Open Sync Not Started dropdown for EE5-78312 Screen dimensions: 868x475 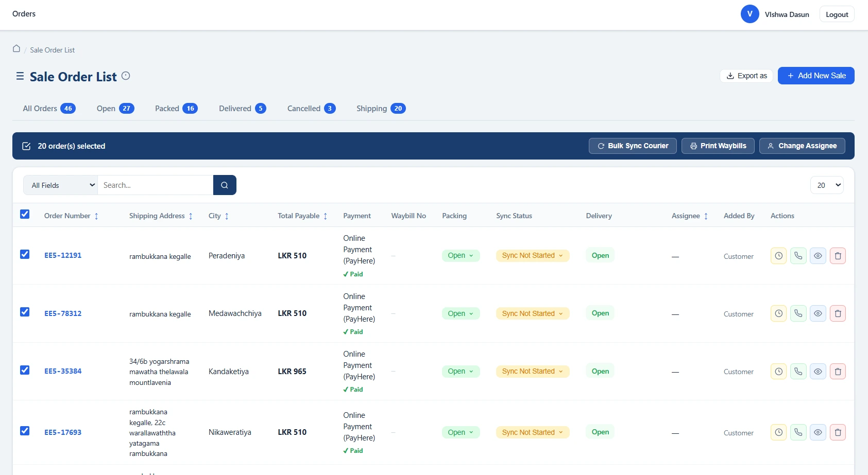(x=533, y=313)
